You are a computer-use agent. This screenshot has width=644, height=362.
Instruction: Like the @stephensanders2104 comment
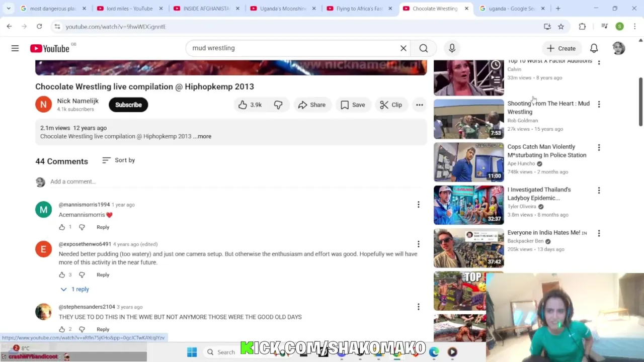click(x=62, y=329)
